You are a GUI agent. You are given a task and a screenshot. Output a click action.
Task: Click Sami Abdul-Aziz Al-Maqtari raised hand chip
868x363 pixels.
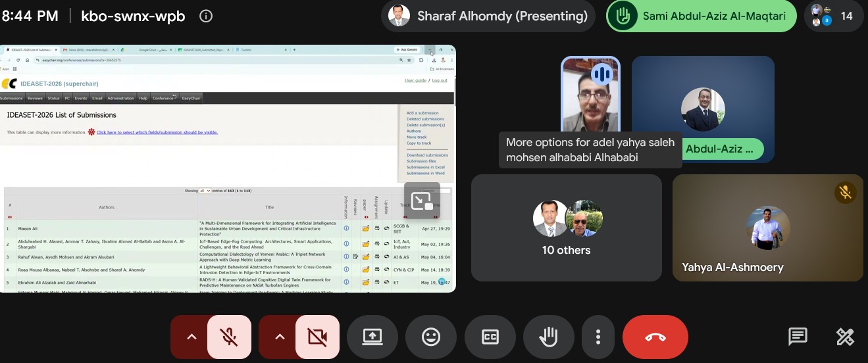pyautogui.click(x=702, y=16)
